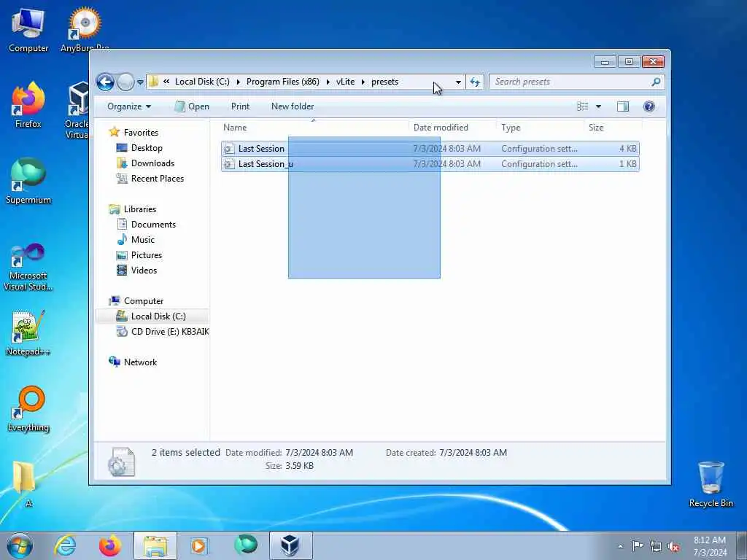Create a New folder from the toolbar
747x560 pixels.
[293, 106]
